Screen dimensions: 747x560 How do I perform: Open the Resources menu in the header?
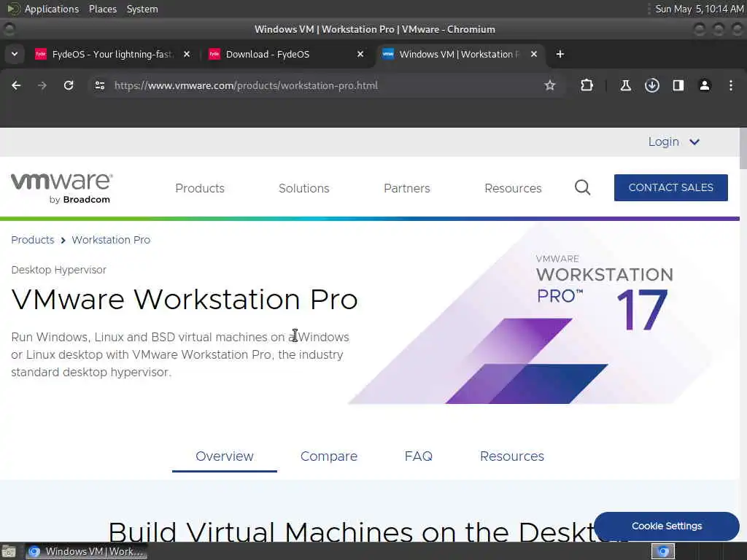[x=513, y=188]
